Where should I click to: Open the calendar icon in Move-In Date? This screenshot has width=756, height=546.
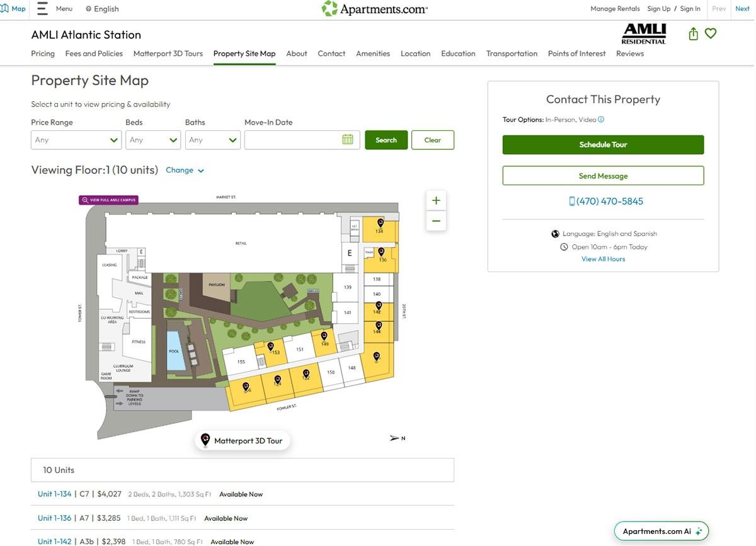(x=348, y=140)
